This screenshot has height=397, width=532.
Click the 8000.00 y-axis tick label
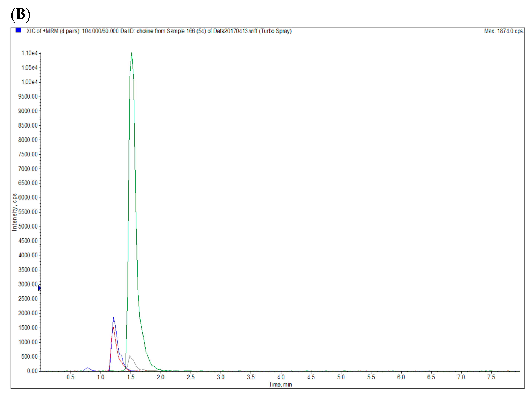tap(28, 140)
